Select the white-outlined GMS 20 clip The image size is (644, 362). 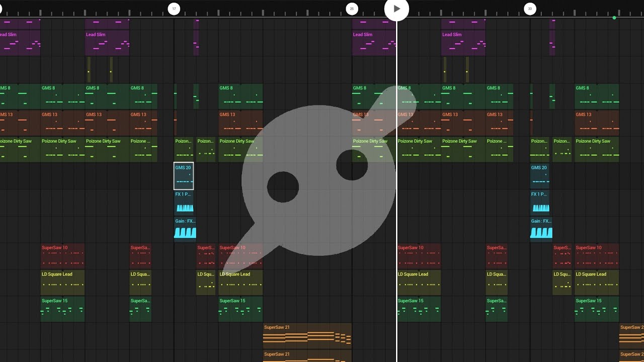click(x=184, y=176)
